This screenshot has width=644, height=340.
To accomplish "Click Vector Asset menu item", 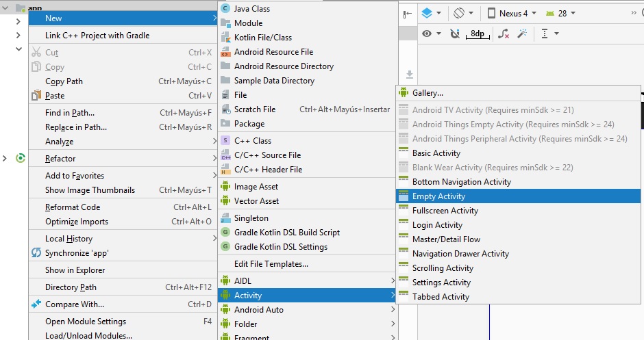I will [x=256, y=201].
